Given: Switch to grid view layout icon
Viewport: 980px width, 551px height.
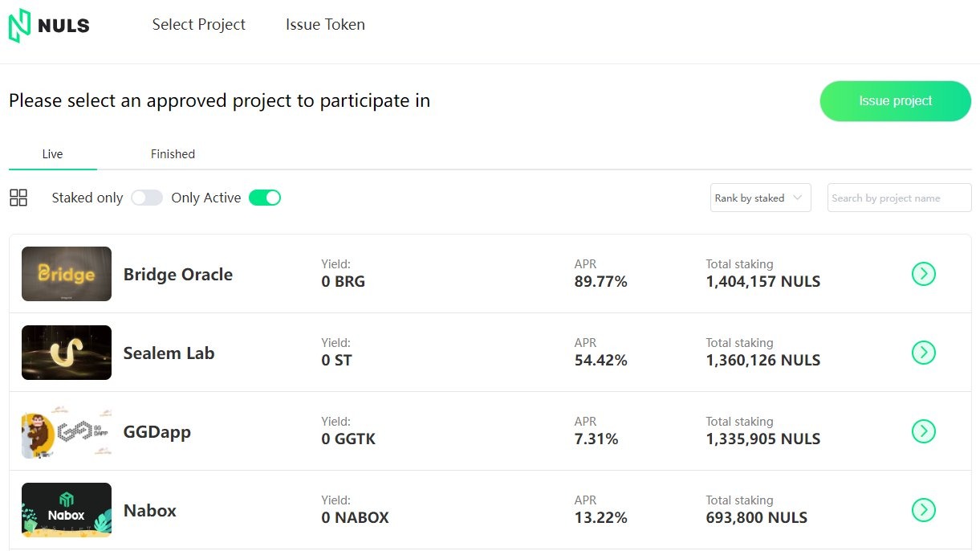Looking at the screenshot, I should [x=18, y=198].
